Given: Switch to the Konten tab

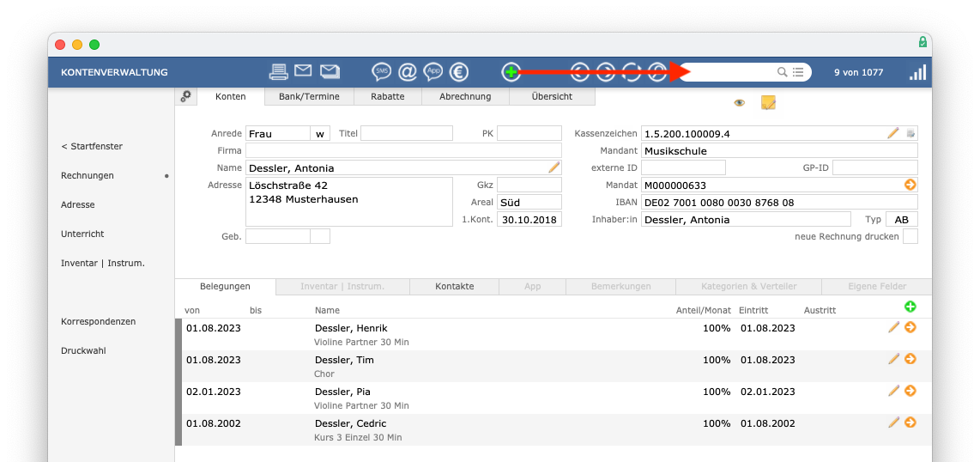Looking at the screenshot, I should pyautogui.click(x=230, y=96).
